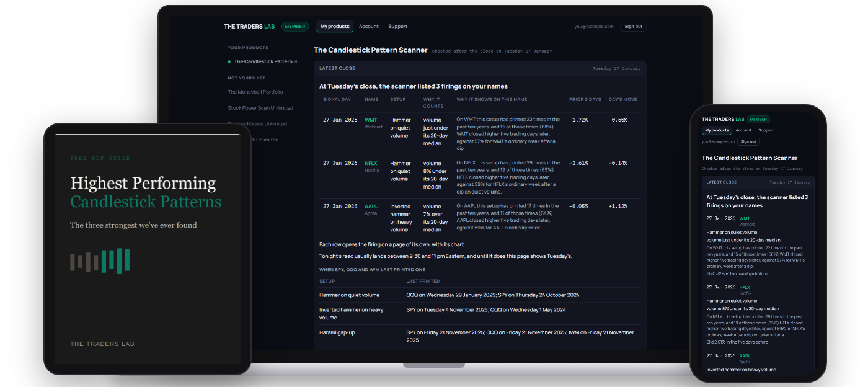Tap Support tab on the phone screen
This screenshot has height=387, width=868.
pos(766,130)
